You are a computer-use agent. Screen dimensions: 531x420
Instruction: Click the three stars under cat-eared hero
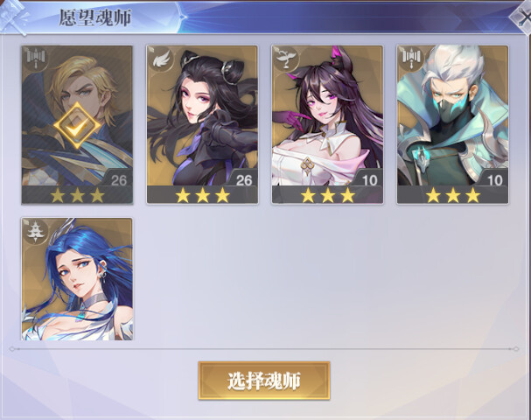click(328, 195)
